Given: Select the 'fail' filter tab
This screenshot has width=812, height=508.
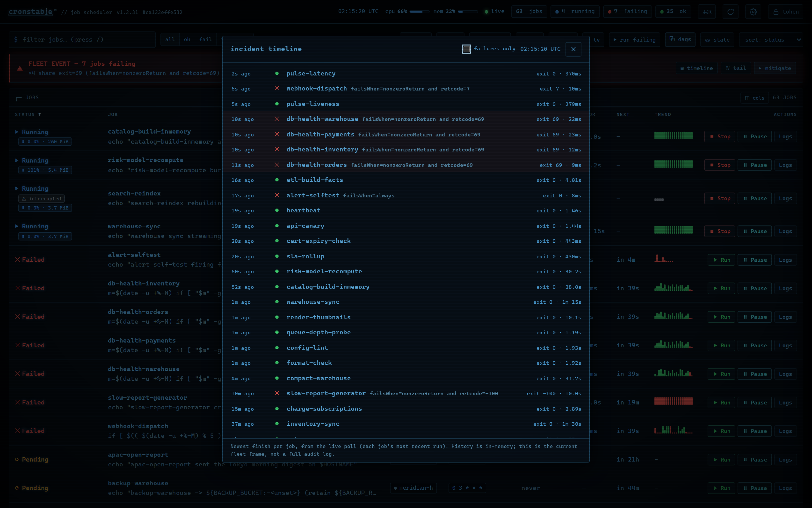Looking at the screenshot, I should pyautogui.click(x=205, y=40).
